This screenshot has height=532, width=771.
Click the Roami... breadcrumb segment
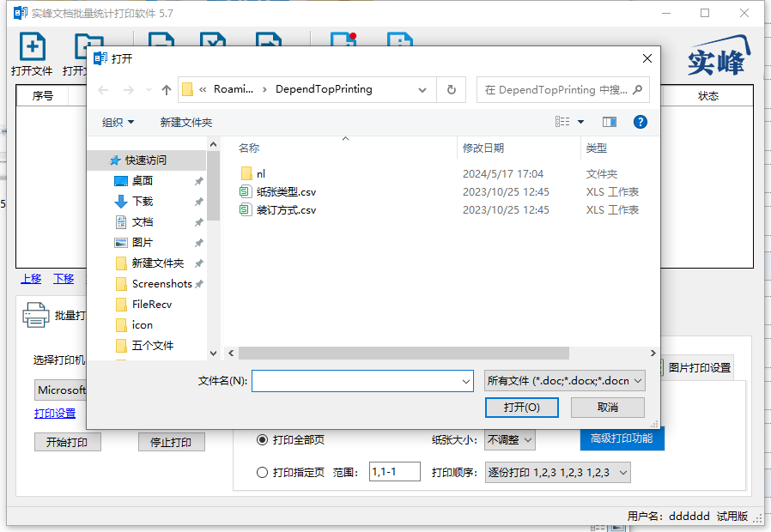[233, 89]
